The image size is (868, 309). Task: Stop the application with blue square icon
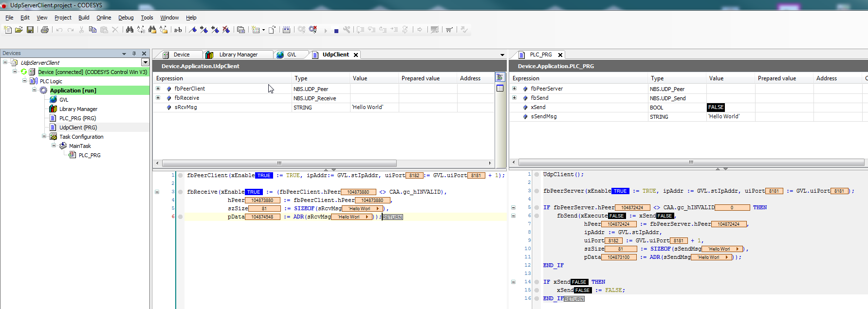tap(336, 31)
